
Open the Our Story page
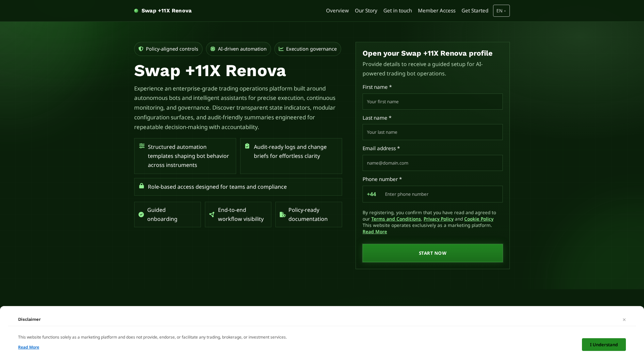(366, 10)
